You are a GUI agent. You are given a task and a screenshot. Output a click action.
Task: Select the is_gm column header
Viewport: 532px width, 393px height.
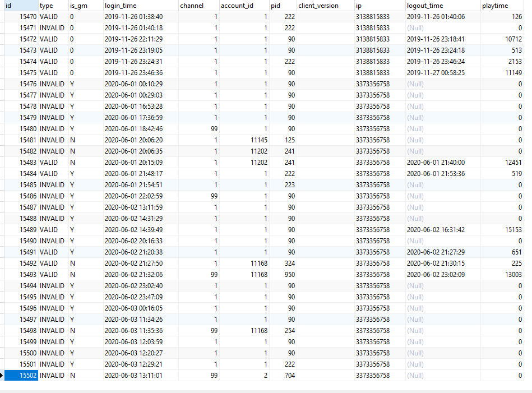click(x=86, y=6)
